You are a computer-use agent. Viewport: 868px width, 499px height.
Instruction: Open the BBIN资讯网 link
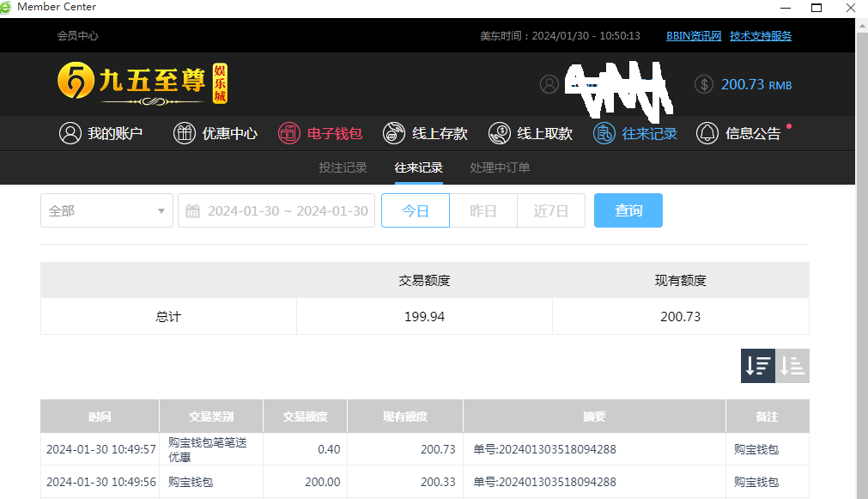coord(694,36)
